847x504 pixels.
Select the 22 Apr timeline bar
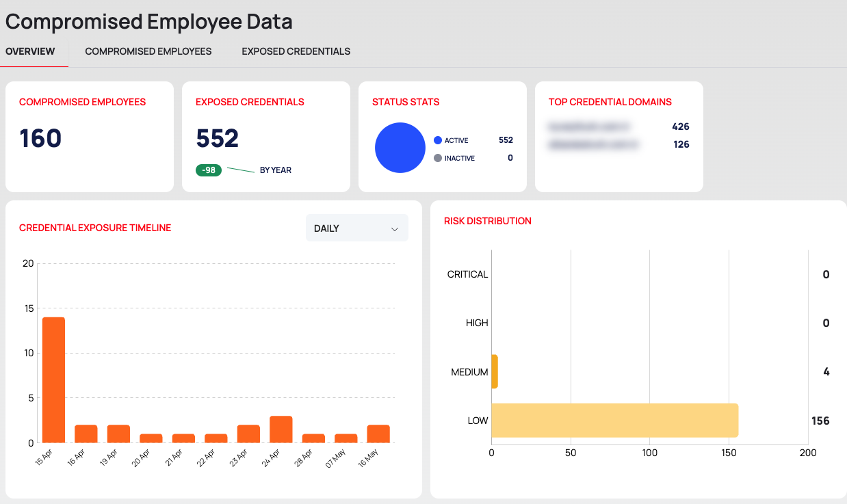pyautogui.click(x=216, y=438)
